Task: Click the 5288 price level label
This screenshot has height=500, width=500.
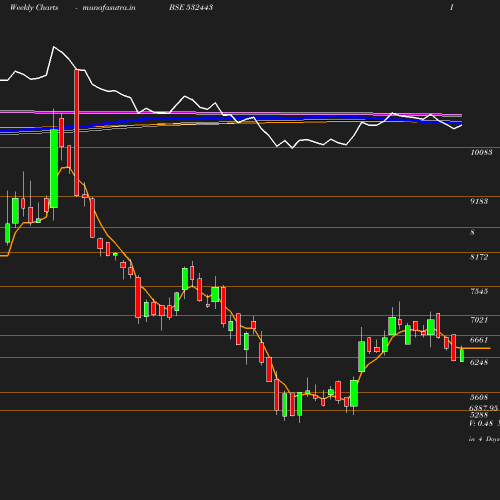Action: [479, 415]
